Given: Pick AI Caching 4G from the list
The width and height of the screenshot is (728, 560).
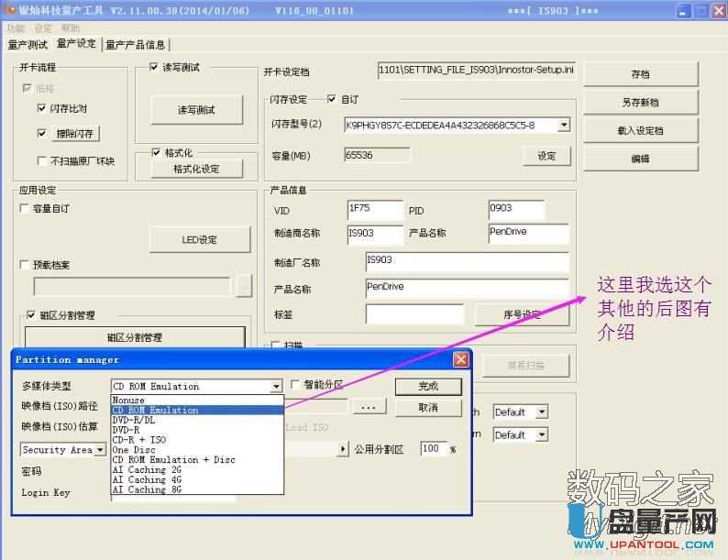Looking at the screenshot, I should (147, 480).
